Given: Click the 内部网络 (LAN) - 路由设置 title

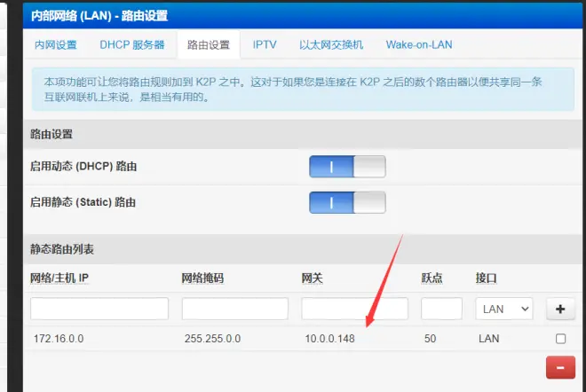Looking at the screenshot, I should pyautogui.click(x=99, y=16).
